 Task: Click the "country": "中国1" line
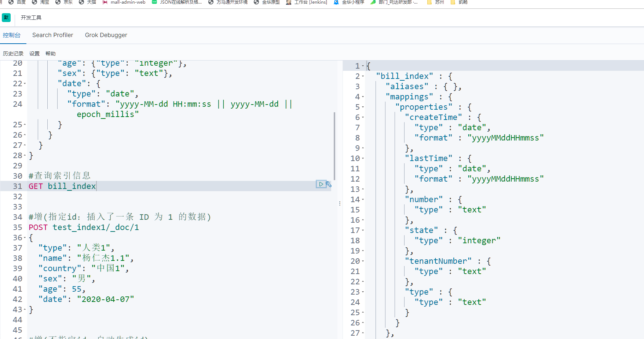click(84, 269)
